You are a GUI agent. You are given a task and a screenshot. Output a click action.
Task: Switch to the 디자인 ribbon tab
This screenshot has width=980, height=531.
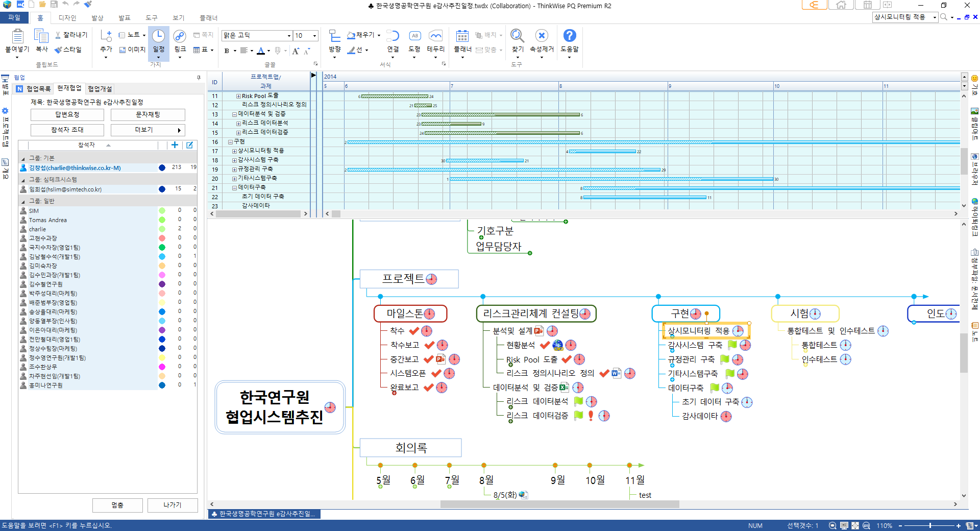67,18
